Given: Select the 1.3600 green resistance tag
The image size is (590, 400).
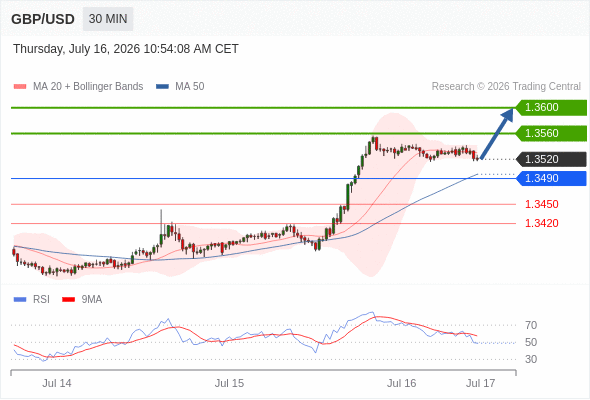Looking at the screenshot, I should pyautogui.click(x=551, y=108).
